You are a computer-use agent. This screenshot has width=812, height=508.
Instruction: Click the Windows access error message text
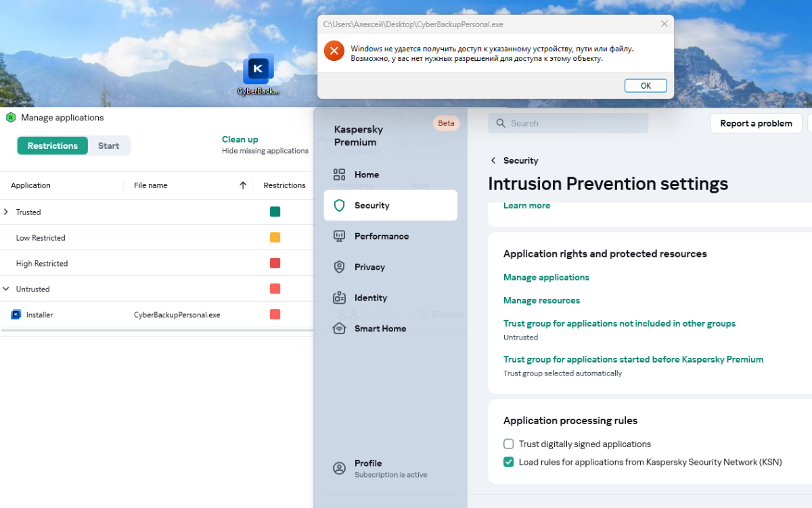coord(493,53)
